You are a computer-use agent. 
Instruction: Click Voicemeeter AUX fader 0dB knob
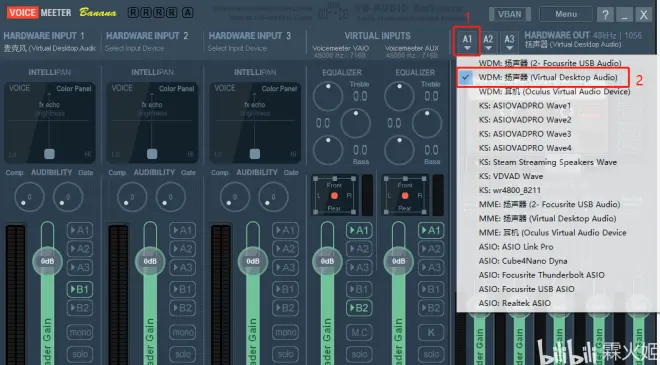point(399,261)
